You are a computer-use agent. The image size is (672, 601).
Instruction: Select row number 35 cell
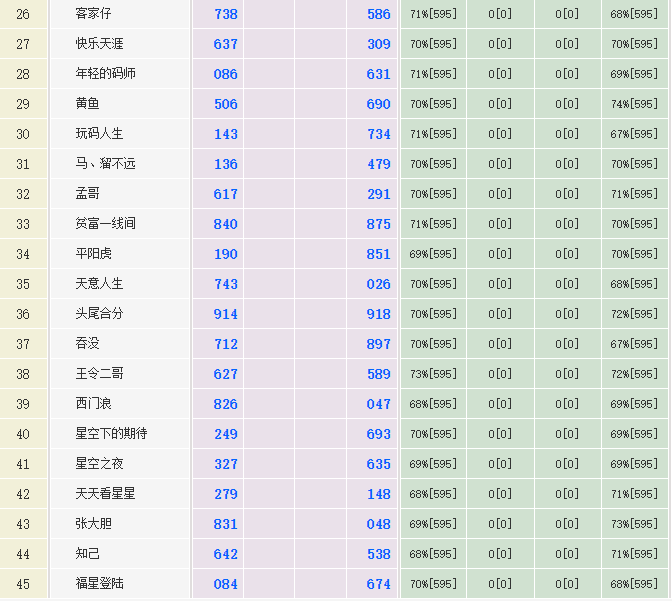pyautogui.click(x=23, y=284)
